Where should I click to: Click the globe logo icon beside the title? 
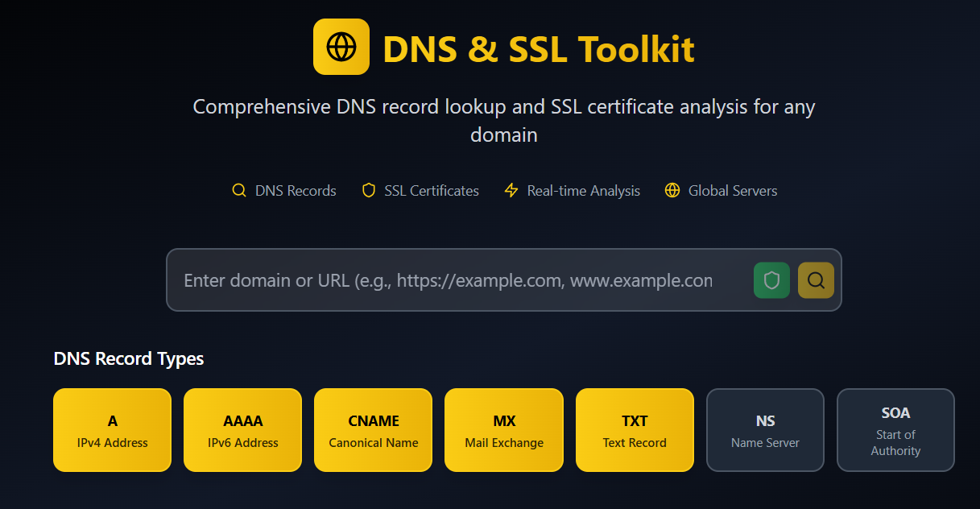coord(341,47)
